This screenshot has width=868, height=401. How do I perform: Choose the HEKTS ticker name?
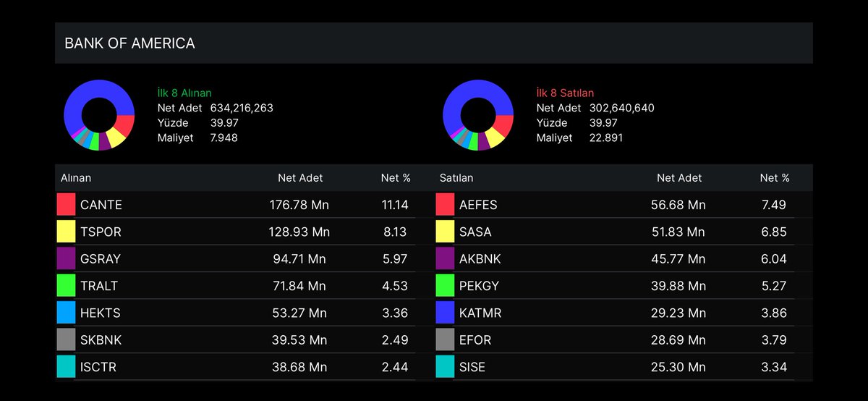point(101,313)
